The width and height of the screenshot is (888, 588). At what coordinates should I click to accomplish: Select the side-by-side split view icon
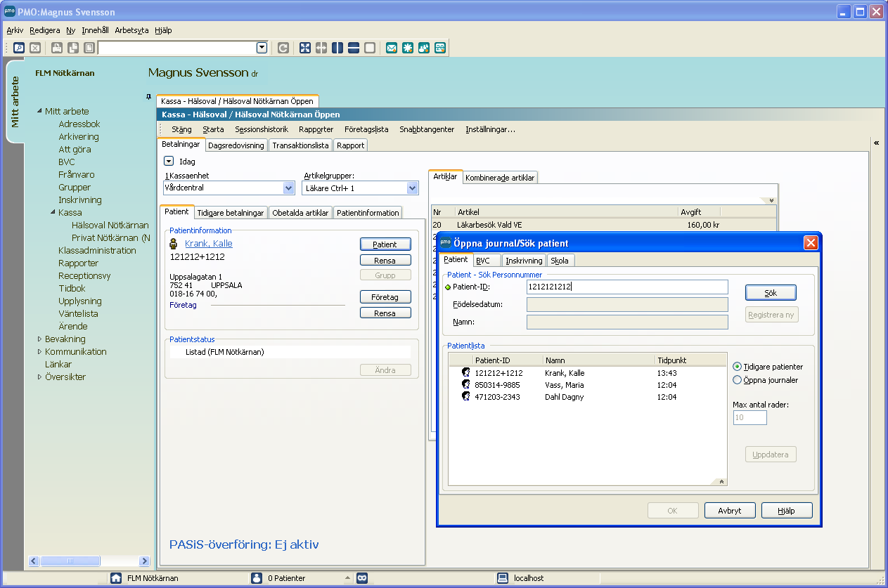[337, 48]
